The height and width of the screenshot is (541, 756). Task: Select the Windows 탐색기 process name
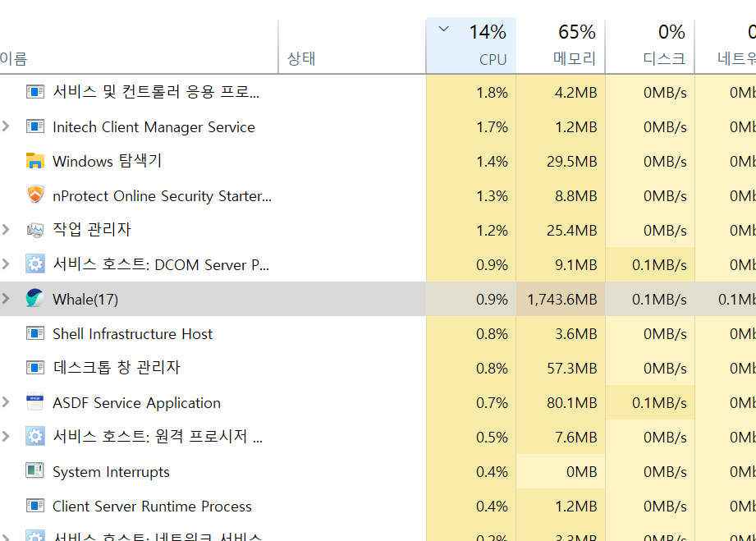pyautogui.click(x=107, y=161)
